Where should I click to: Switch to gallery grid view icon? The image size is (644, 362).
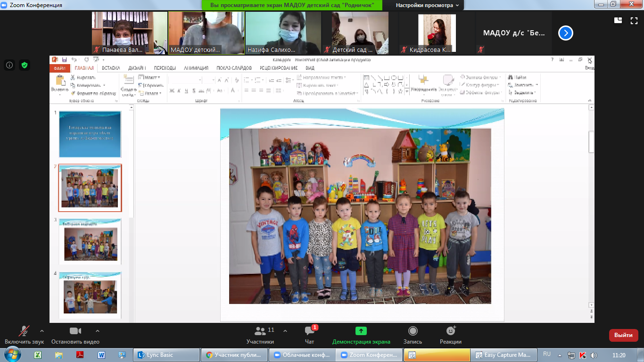pyautogui.click(x=618, y=20)
